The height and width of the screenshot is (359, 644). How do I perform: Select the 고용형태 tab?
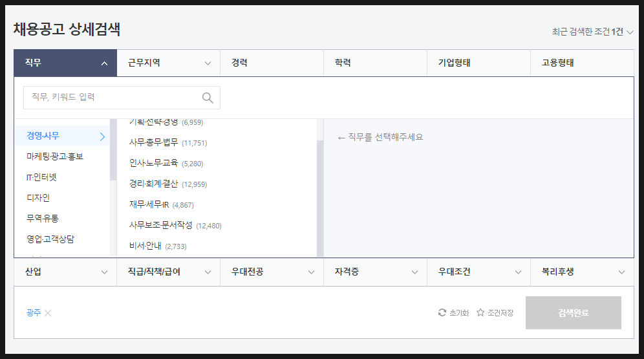(x=582, y=63)
